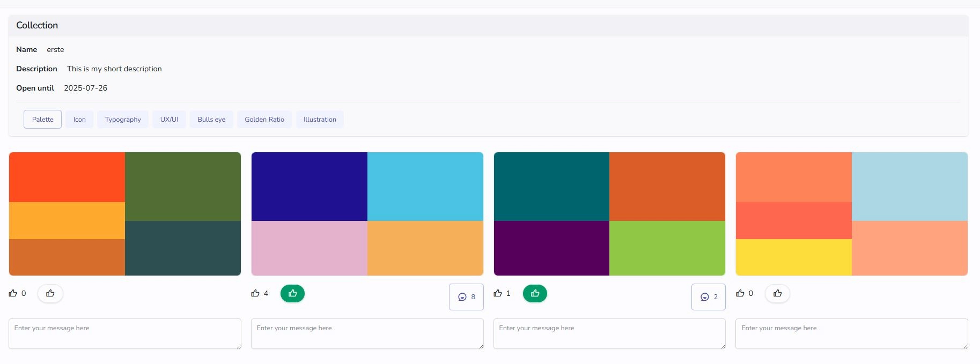Open the Typography category tab

click(123, 119)
